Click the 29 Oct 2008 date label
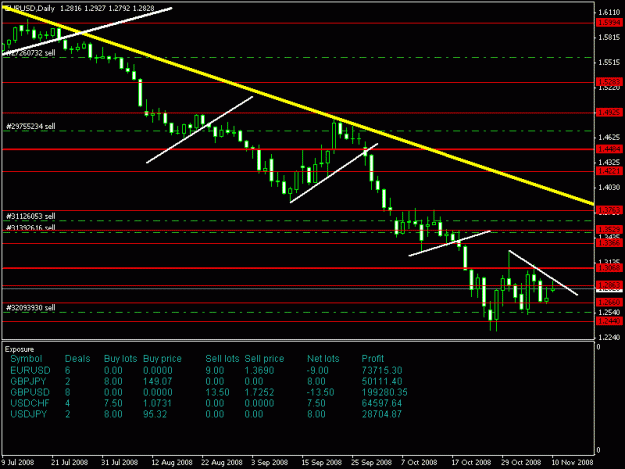 [x=521, y=463]
